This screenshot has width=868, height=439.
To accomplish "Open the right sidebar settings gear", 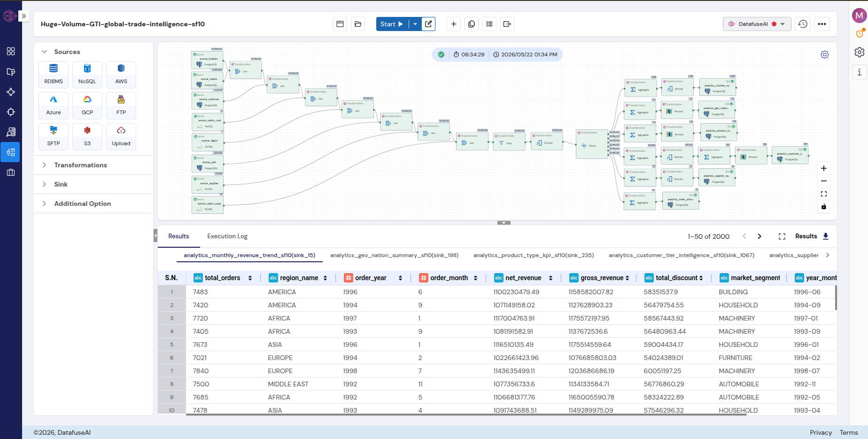I will point(859,52).
